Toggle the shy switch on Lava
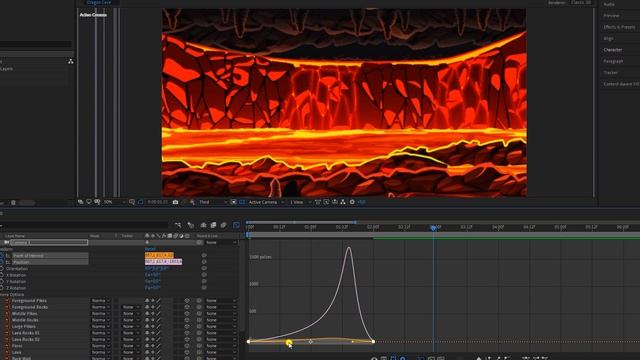Screen dimensions: 640x360 point(147,352)
